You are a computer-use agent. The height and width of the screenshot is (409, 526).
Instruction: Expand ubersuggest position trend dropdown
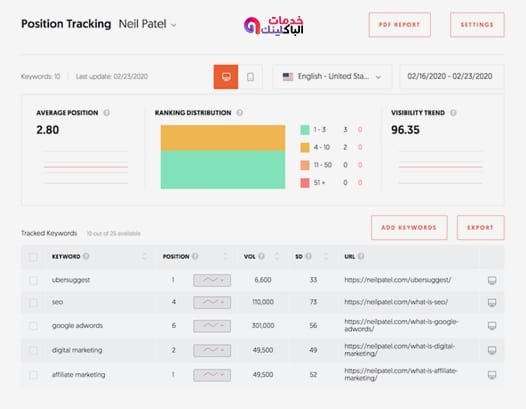[x=212, y=280]
